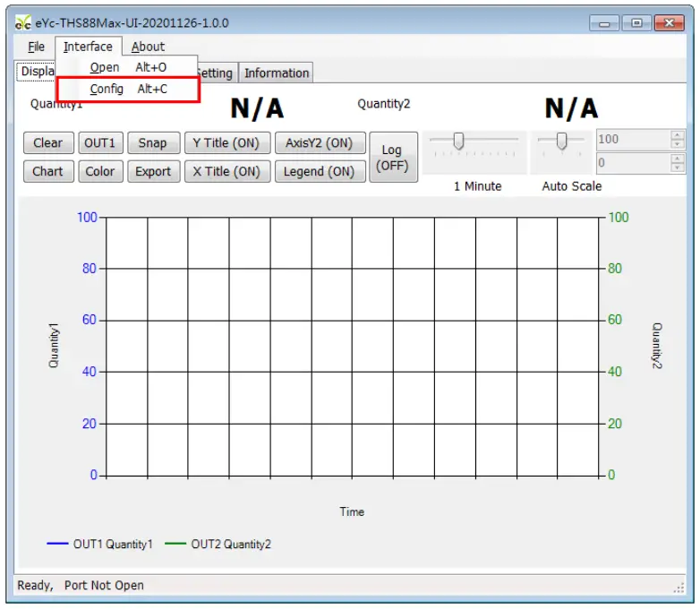Click the Color button

click(x=100, y=171)
